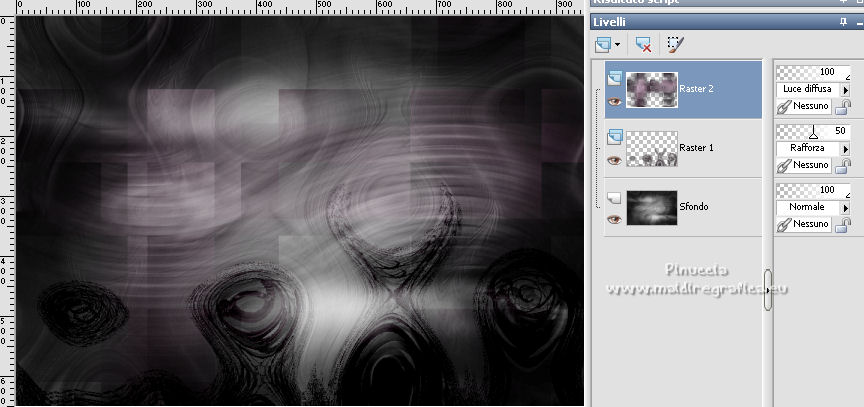Click the Sfondo layer type icon
The width and height of the screenshot is (864, 407).
(x=613, y=197)
